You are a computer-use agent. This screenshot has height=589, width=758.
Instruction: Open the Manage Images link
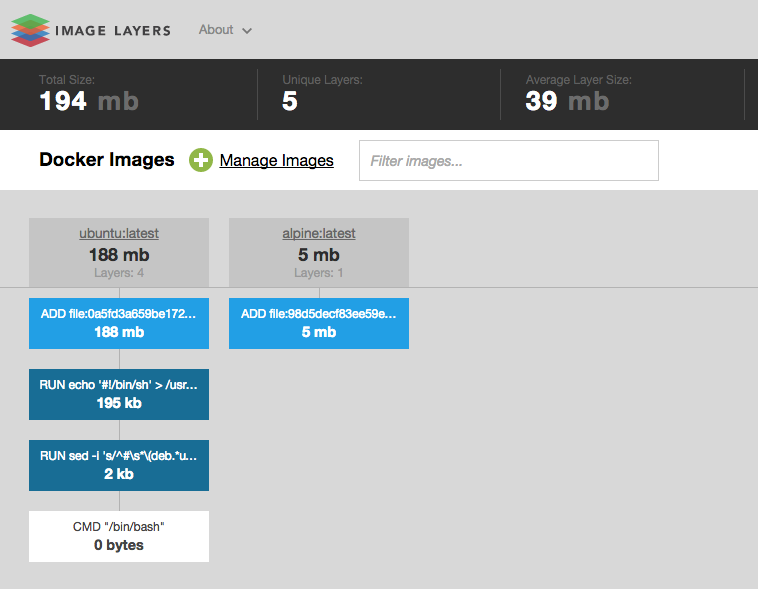pos(277,160)
